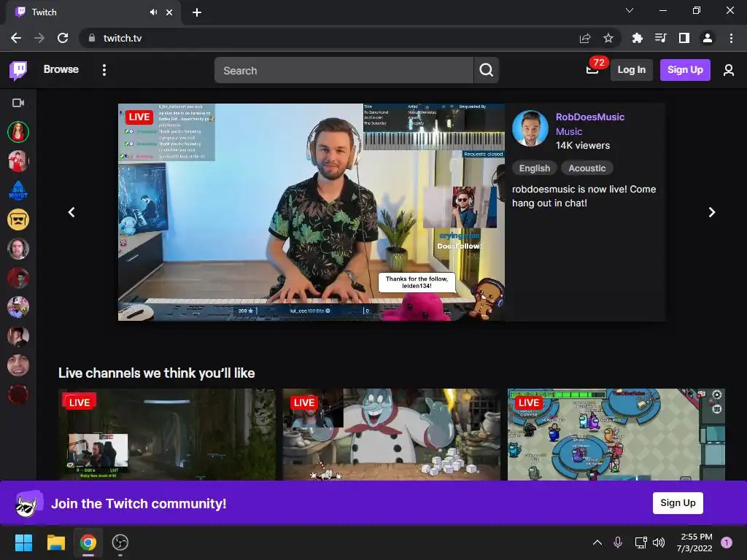747x560 pixels.
Task: Open the Music category link
Action: (x=569, y=131)
